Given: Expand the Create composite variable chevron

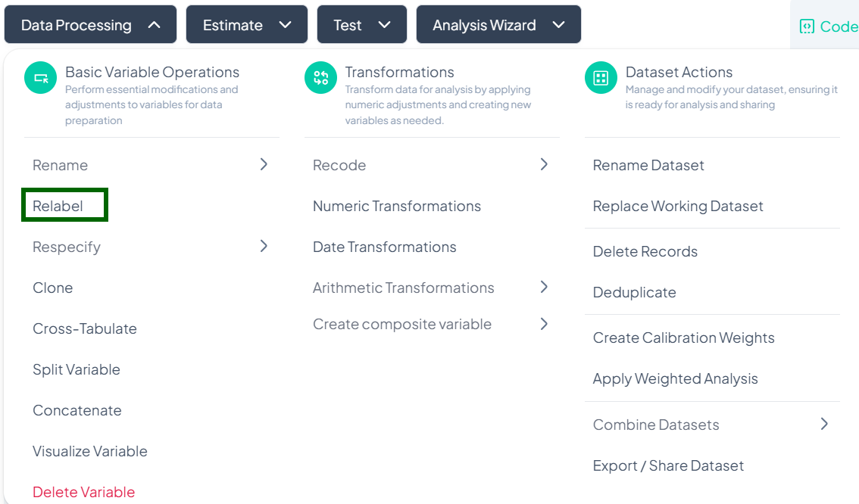Looking at the screenshot, I should point(544,324).
